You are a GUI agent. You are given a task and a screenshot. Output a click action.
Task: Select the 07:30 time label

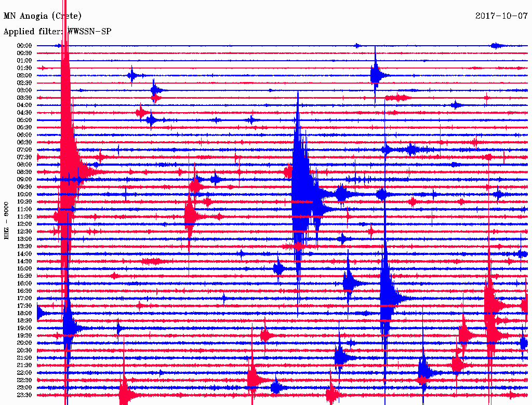pos(24,157)
